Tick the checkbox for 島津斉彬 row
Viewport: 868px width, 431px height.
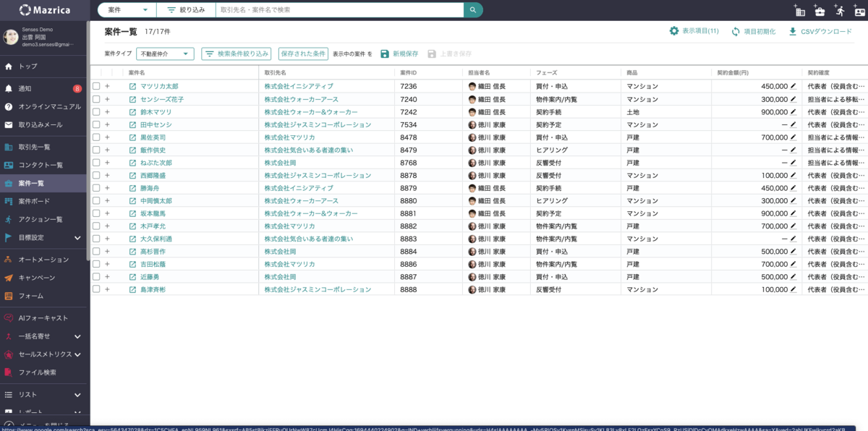click(x=96, y=289)
